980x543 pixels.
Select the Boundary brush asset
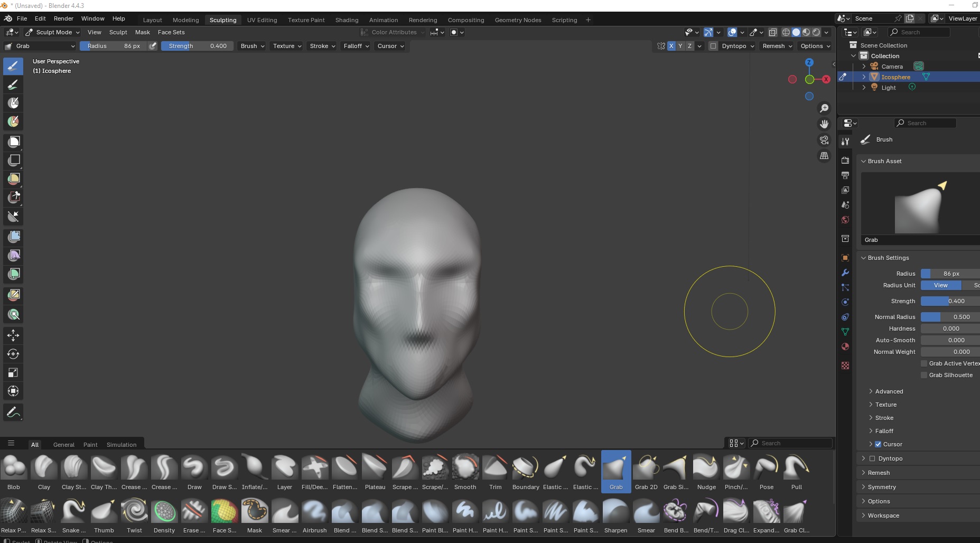pos(526,472)
